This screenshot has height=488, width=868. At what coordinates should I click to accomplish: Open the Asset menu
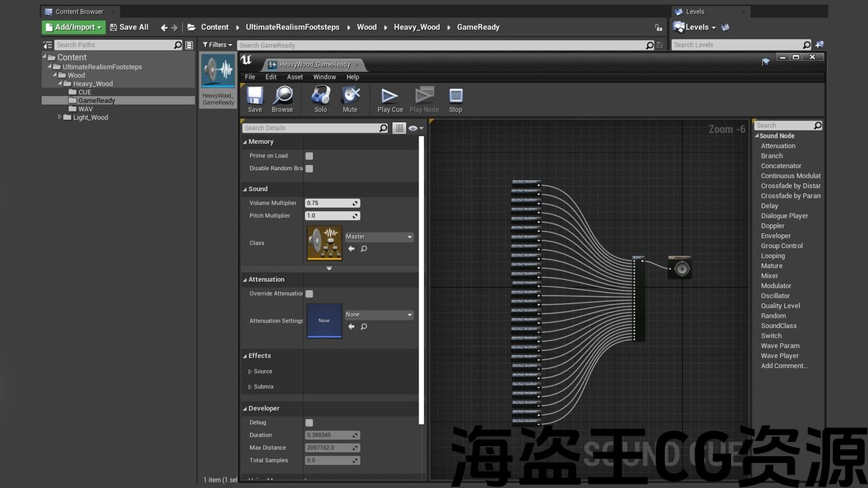click(x=295, y=77)
